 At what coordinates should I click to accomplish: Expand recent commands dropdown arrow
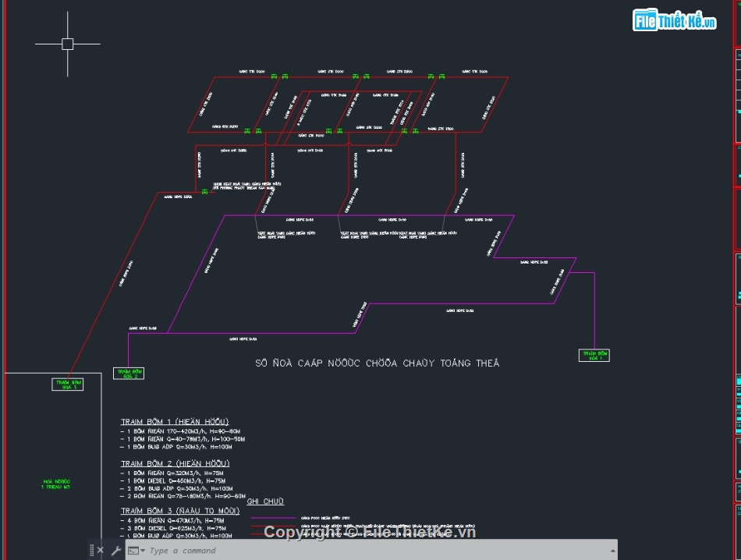click(143, 551)
